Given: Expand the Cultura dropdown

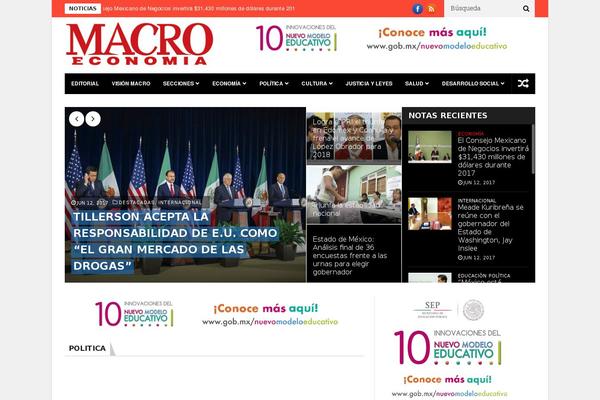Looking at the screenshot, I should [x=317, y=83].
